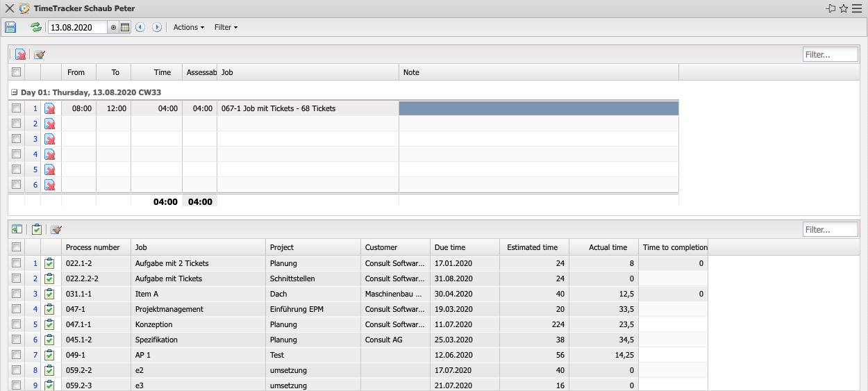
Task: Toggle select-all checkbox in the jobs table header
Action: (17, 247)
